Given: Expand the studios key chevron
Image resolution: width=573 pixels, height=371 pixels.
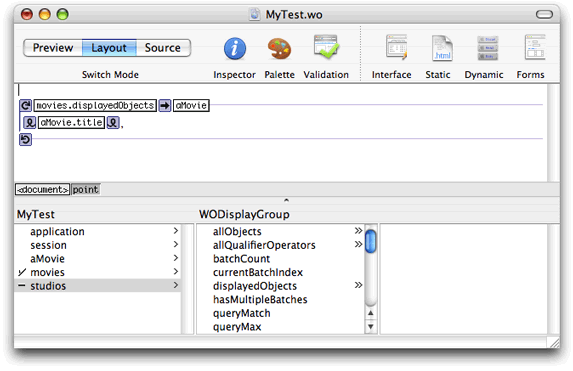Looking at the screenshot, I should tap(176, 285).
